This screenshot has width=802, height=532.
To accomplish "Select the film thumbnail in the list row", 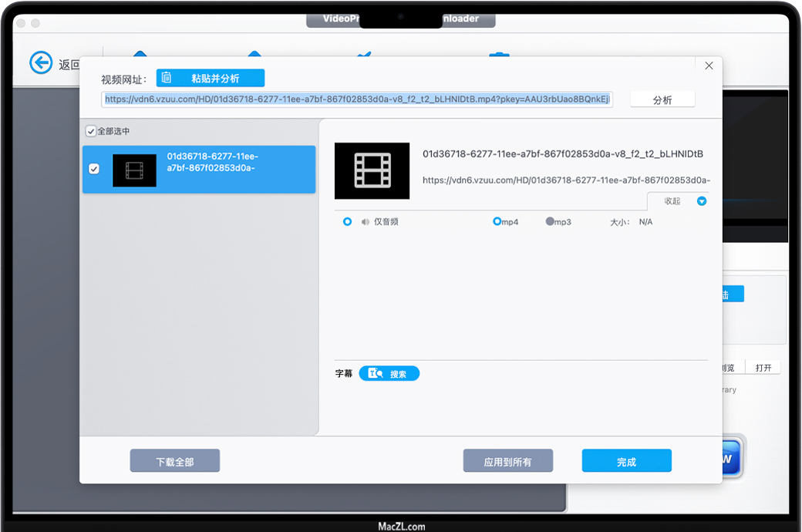I will (134, 170).
